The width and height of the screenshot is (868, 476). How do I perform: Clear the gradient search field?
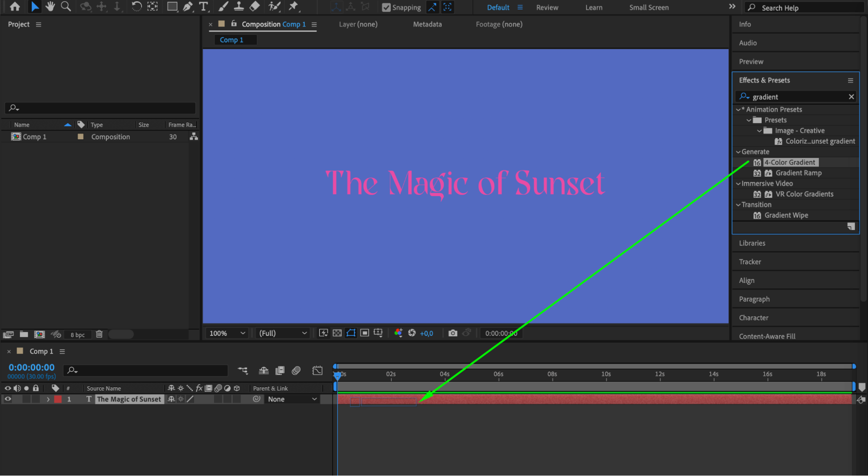click(x=851, y=97)
